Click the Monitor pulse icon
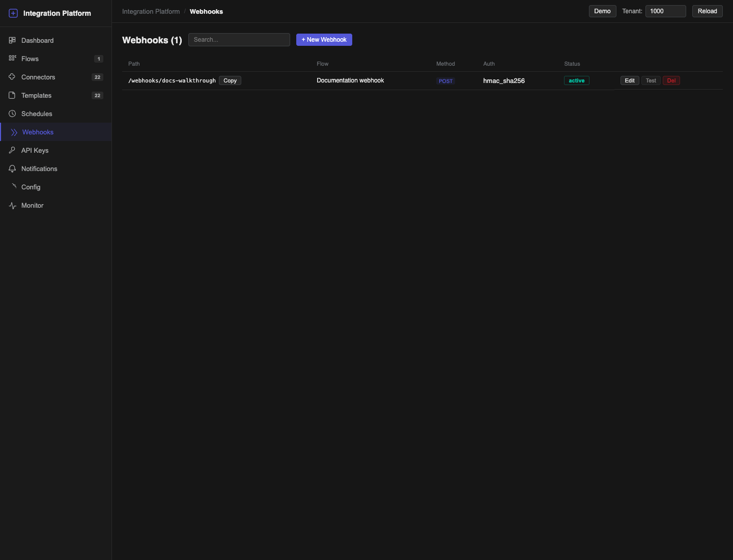Screen dimensions: 733x560 point(12,205)
